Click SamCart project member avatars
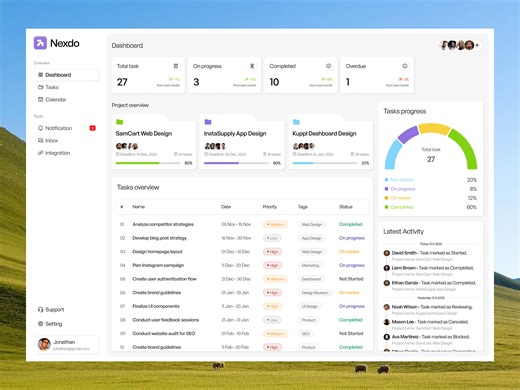 coord(127,146)
